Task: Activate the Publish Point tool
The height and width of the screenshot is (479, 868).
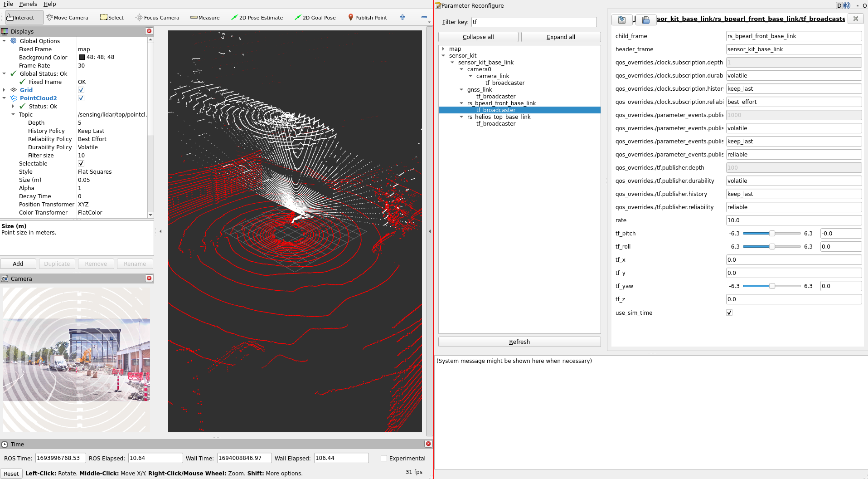Action: (x=367, y=17)
